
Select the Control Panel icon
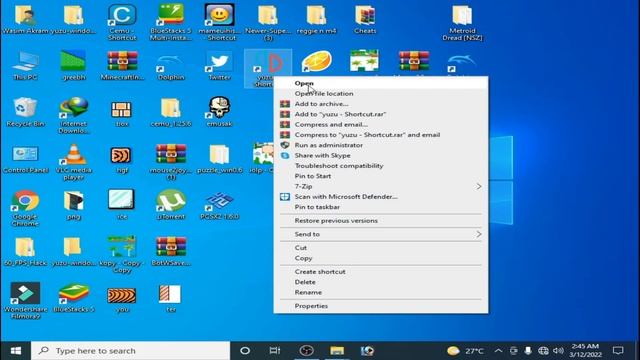tap(25, 159)
